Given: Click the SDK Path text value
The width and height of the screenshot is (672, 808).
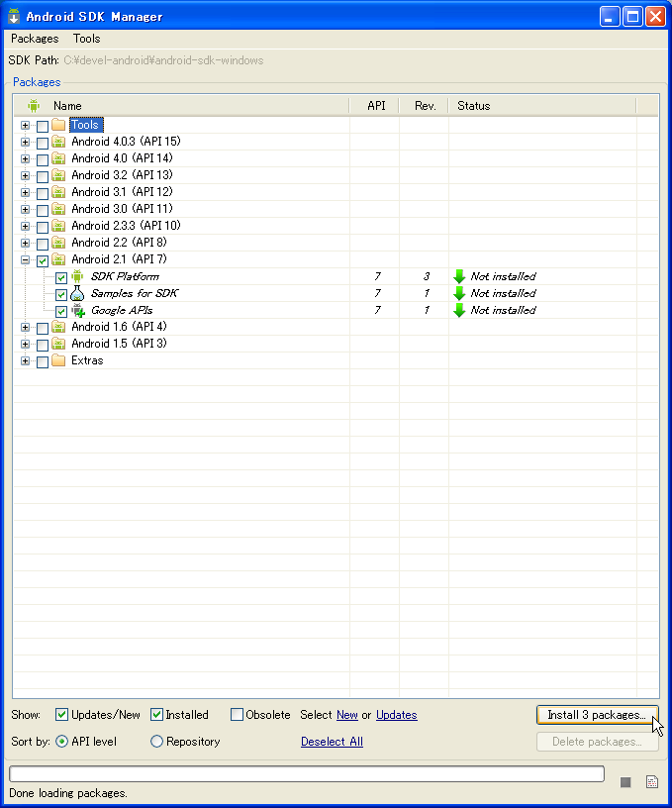Looking at the screenshot, I should pos(163,60).
